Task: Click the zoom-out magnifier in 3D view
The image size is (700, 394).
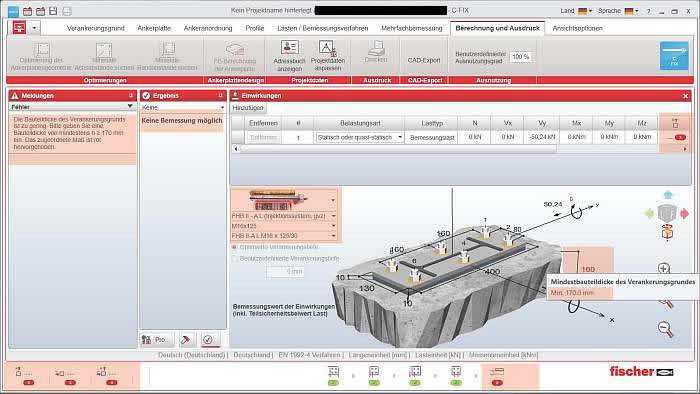Action: tap(665, 329)
